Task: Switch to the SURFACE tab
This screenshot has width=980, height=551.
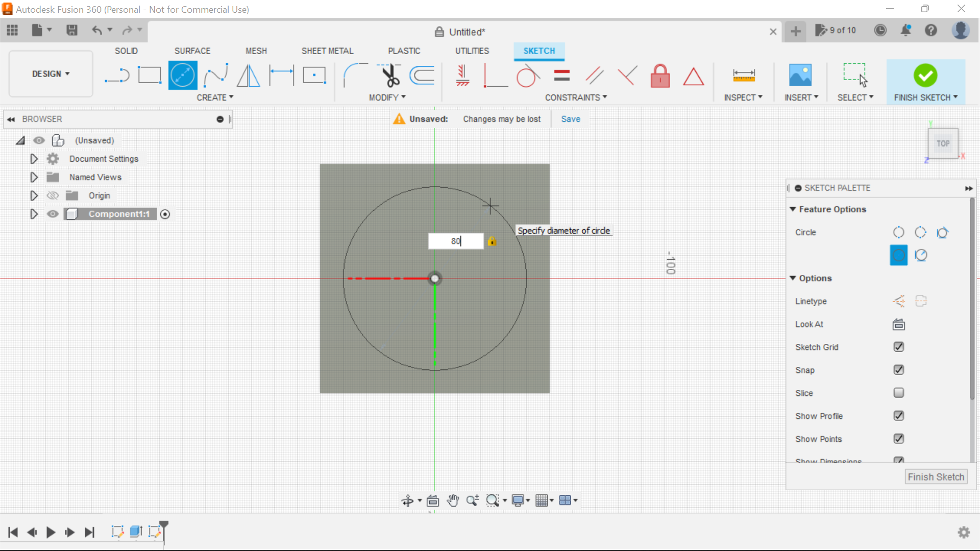Action: pyautogui.click(x=192, y=51)
